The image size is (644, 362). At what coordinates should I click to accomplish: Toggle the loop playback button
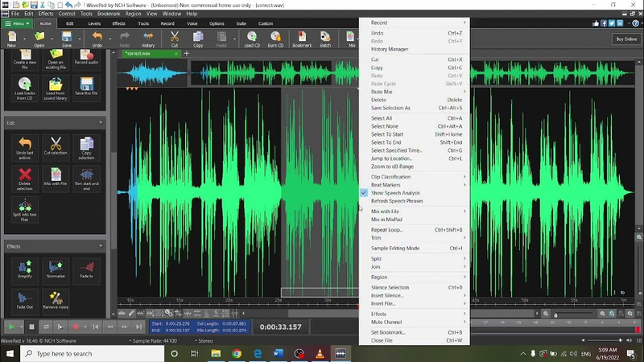click(x=46, y=327)
